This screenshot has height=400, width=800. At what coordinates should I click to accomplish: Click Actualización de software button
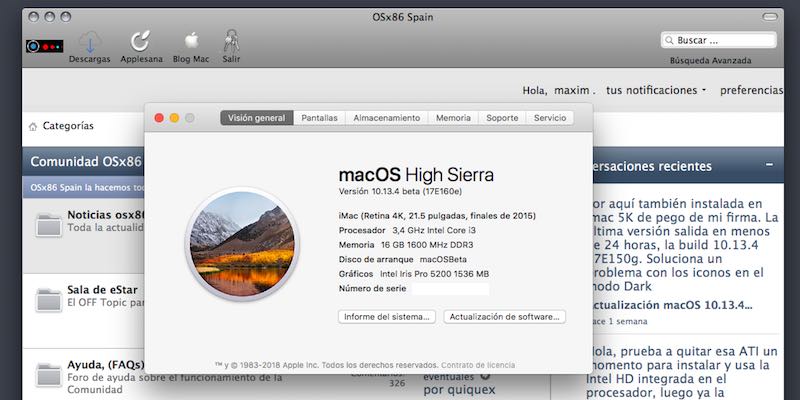pyautogui.click(x=505, y=317)
